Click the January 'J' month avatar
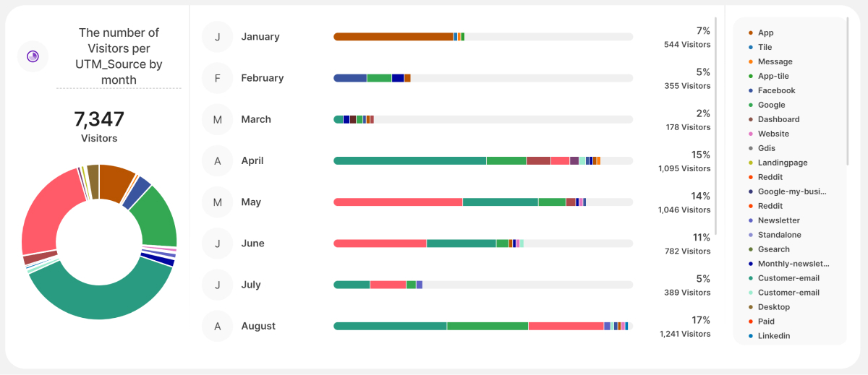The width and height of the screenshot is (868, 375). (x=218, y=37)
